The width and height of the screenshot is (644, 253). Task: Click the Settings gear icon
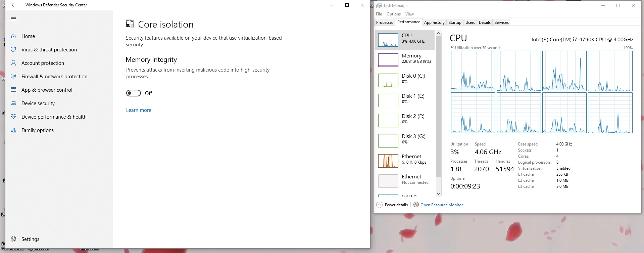click(x=13, y=239)
